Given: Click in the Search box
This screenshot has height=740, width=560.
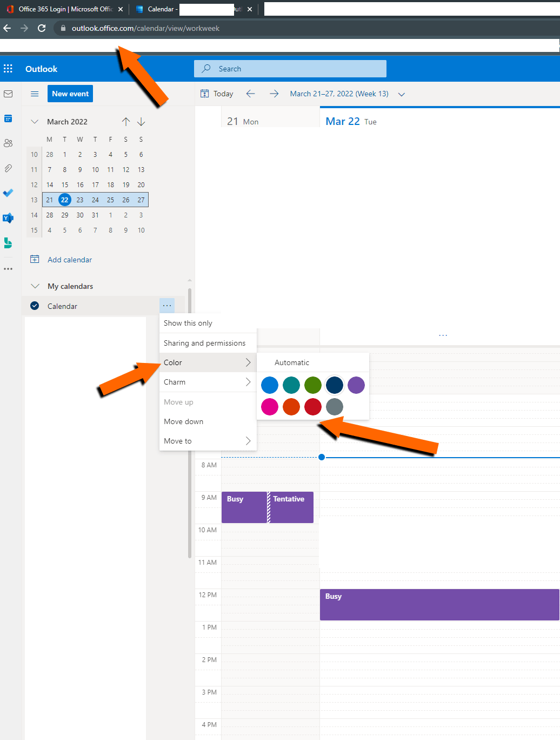Looking at the screenshot, I should tap(290, 69).
